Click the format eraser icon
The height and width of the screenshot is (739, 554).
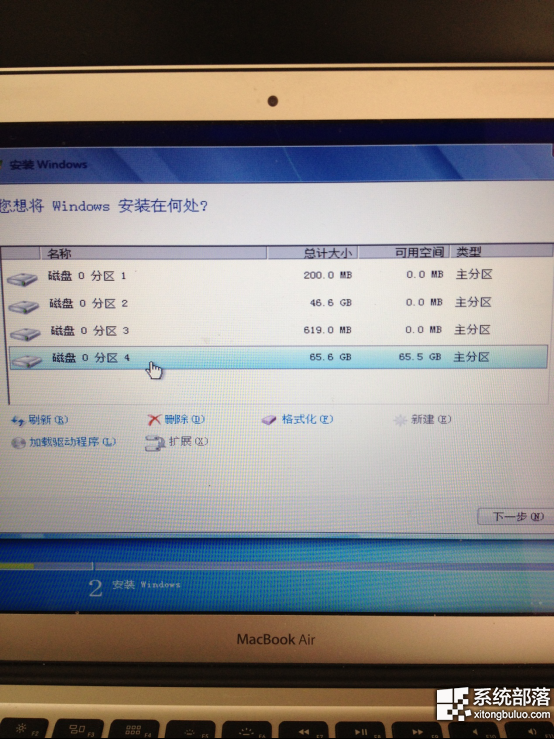coord(269,420)
